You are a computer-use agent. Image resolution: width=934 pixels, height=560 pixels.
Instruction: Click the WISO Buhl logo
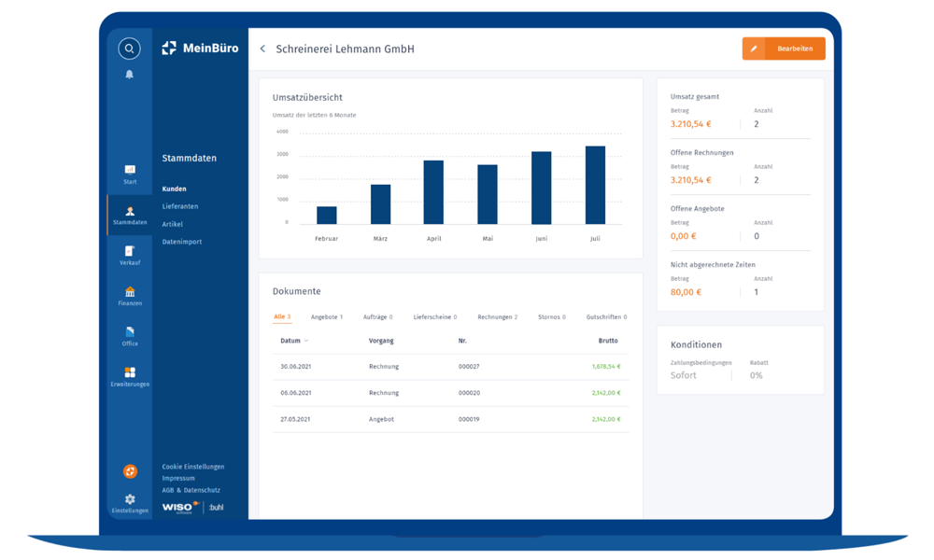point(193,507)
